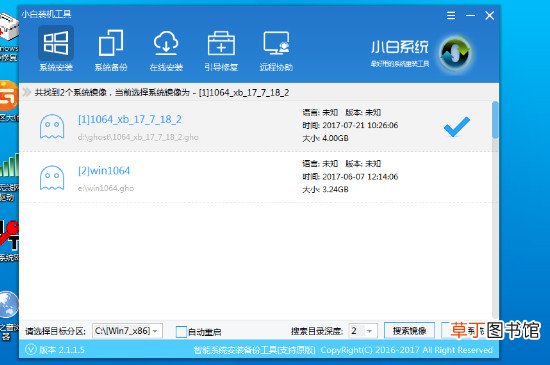
Task: Click path e:\win1064.gho
Action: point(106,188)
